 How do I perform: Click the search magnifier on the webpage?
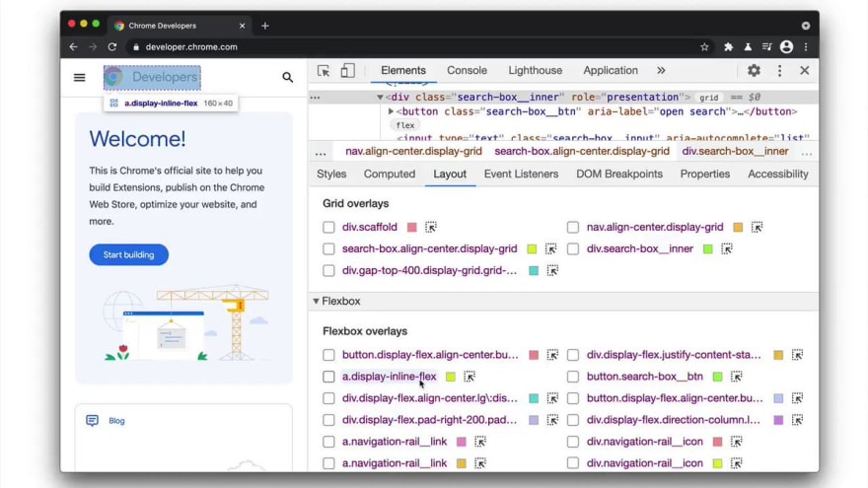click(287, 78)
